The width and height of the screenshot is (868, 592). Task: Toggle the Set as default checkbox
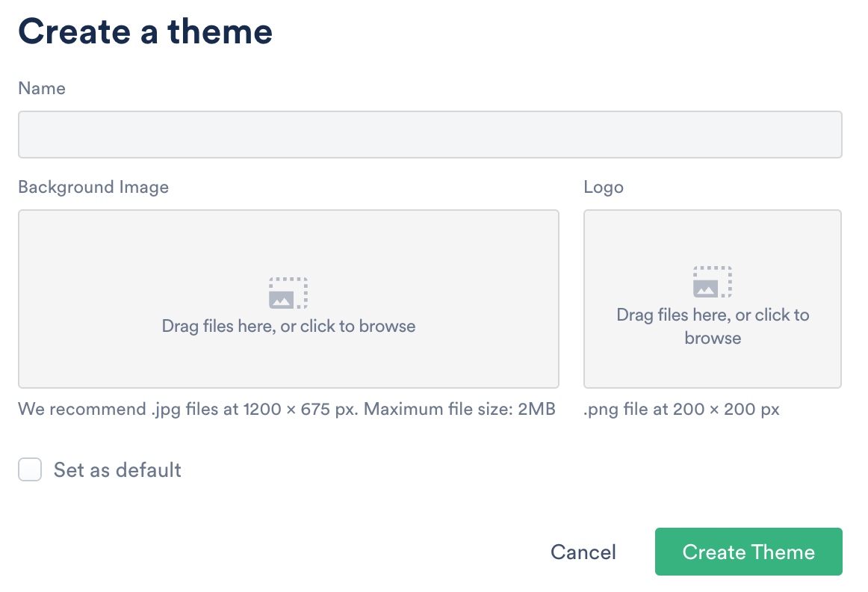click(30, 470)
